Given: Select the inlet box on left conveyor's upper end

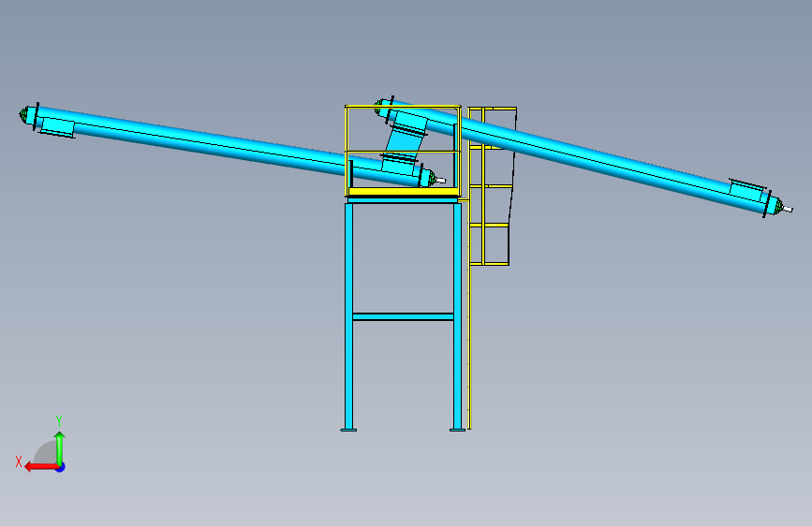Looking at the screenshot, I should [x=57, y=126].
